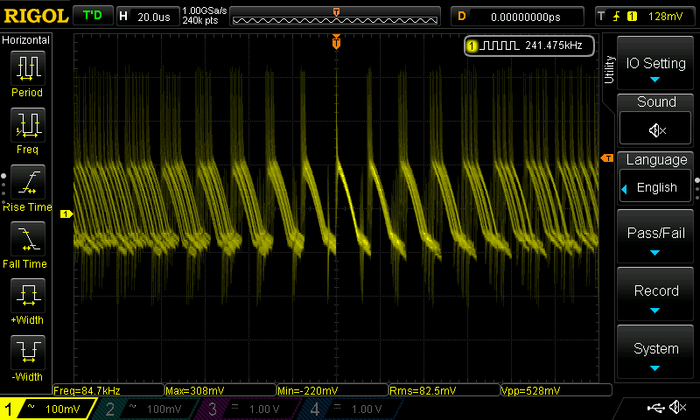Click the T'D trigger status indicator
The image size is (700, 420).
click(93, 16)
